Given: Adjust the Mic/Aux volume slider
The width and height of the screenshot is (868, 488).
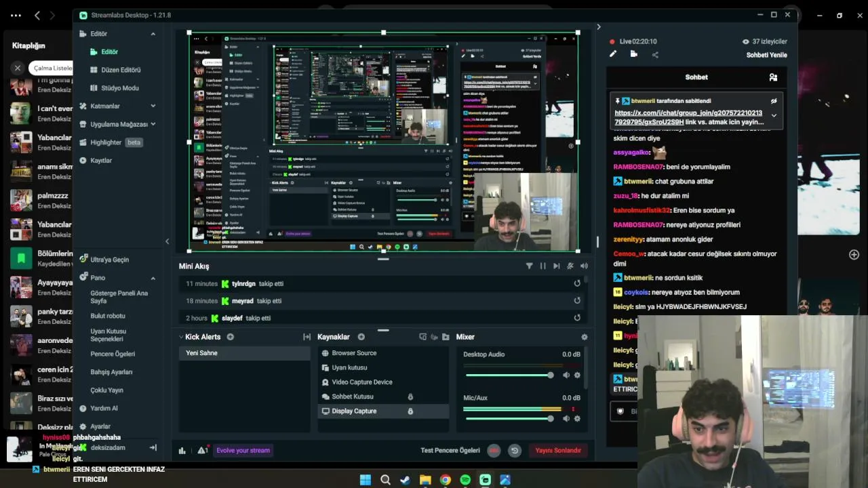Looking at the screenshot, I should [x=509, y=419].
